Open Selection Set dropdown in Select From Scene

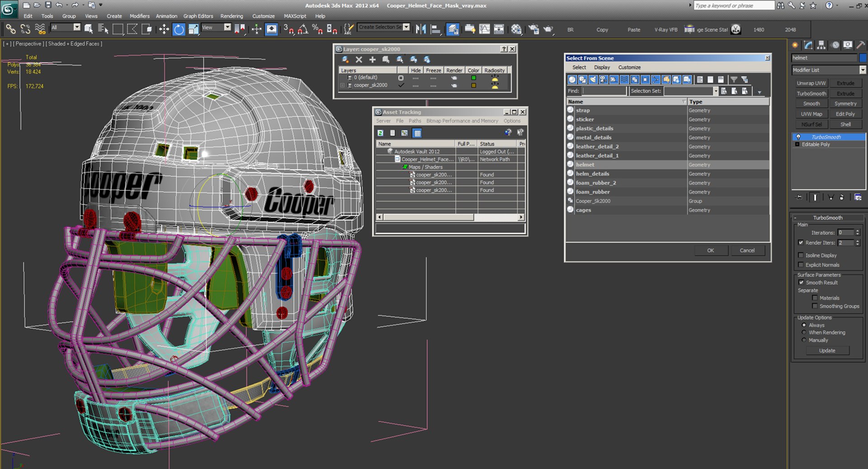pos(715,91)
